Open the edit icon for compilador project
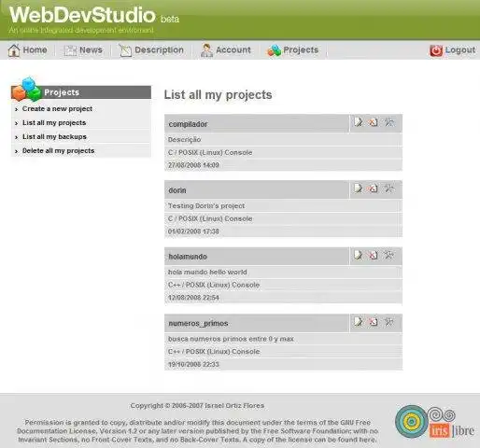This screenshot has width=480, height=448. [x=359, y=122]
